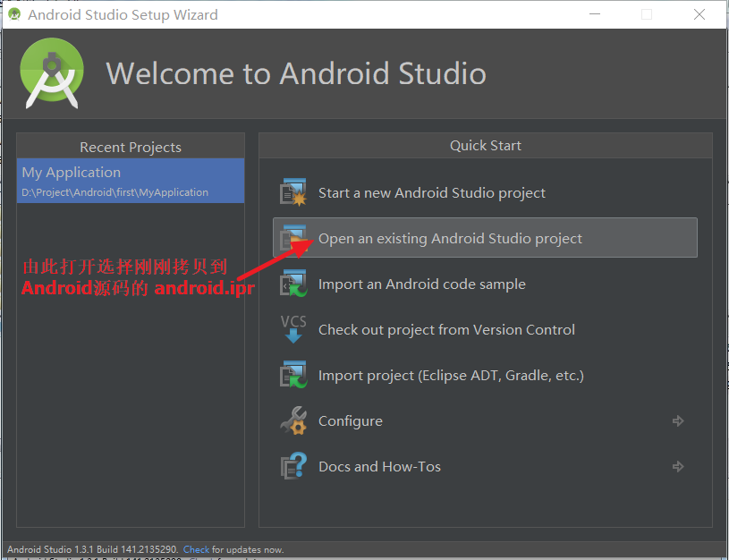Viewport: 729px width, 560px height.
Task: Click the Android Studio 1.3.1 build version text
Action: [x=92, y=549]
